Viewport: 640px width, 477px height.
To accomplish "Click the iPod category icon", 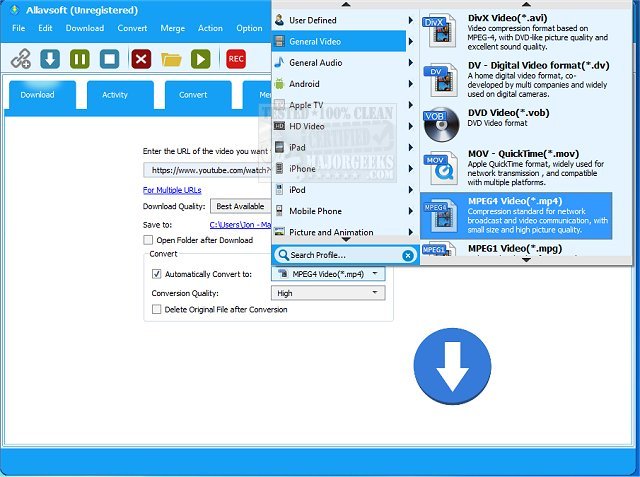I will 279,190.
